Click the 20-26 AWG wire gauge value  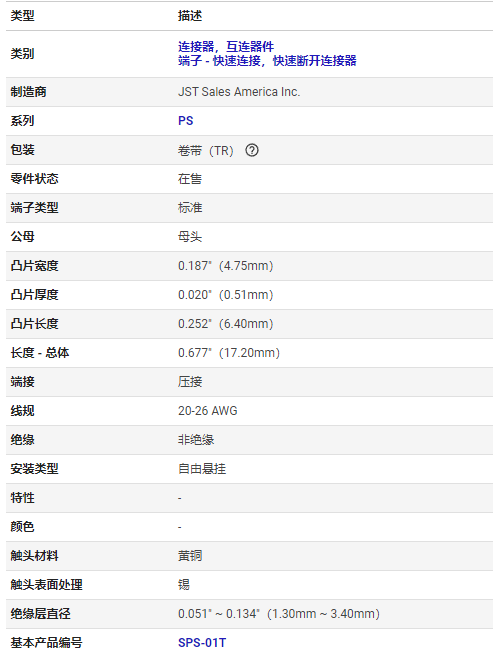tap(208, 411)
